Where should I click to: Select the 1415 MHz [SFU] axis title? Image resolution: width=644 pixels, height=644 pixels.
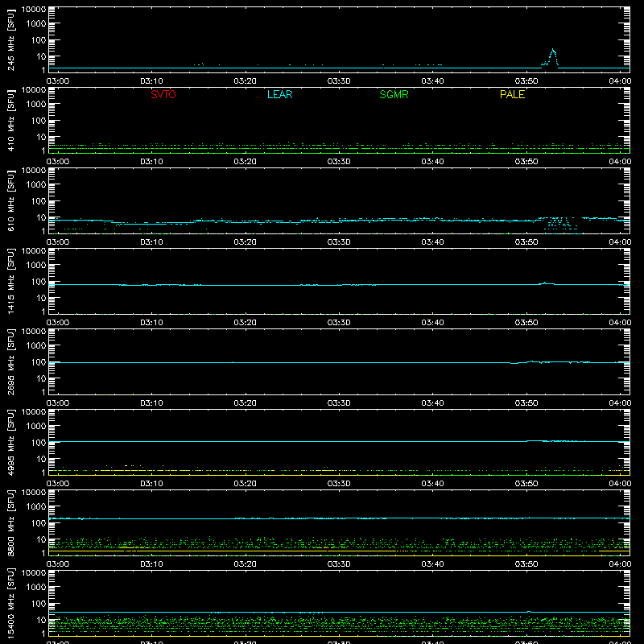10,281
